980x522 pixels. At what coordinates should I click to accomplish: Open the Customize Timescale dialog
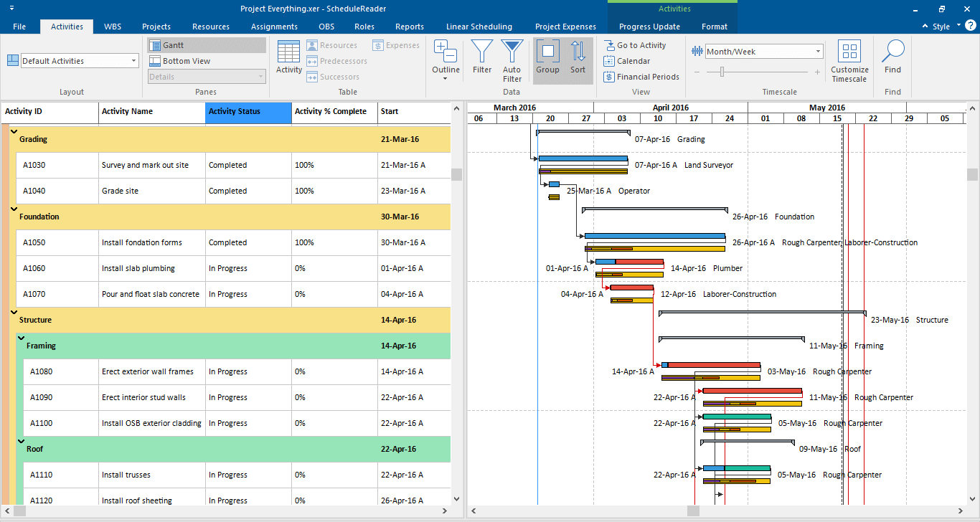[x=849, y=60]
